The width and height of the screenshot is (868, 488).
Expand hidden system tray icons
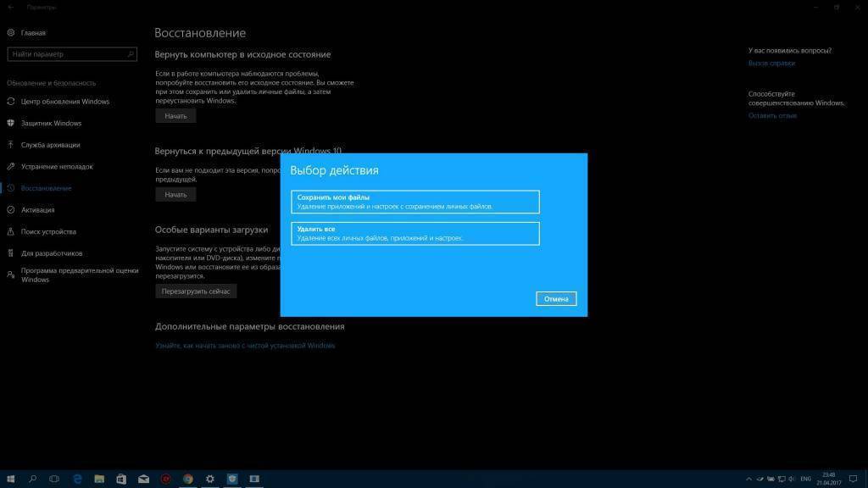tap(748, 480)
